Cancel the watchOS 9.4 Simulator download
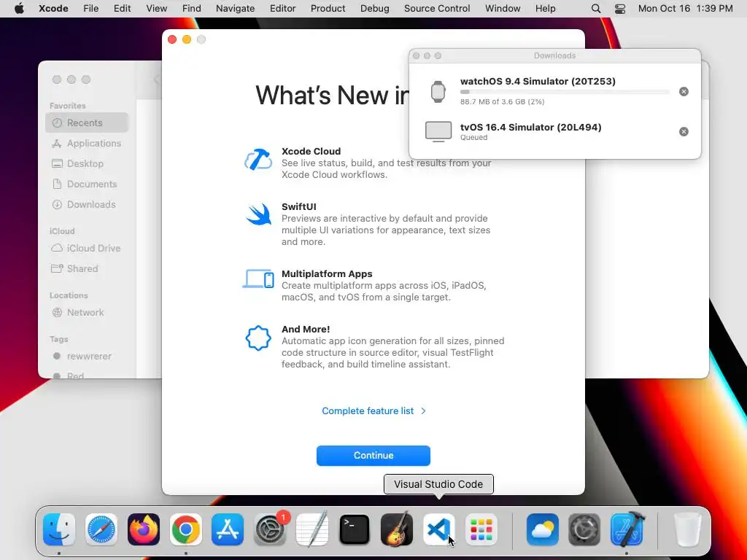 (684, 91)
